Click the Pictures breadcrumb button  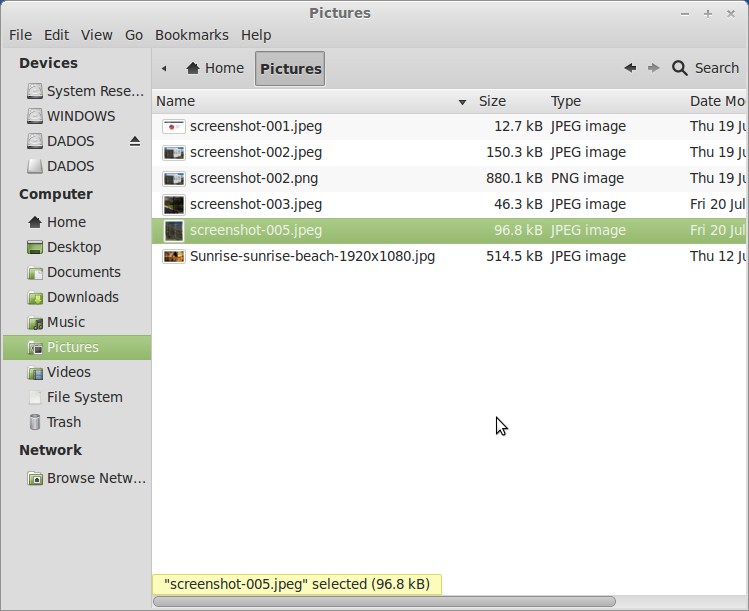coord(290,69)
